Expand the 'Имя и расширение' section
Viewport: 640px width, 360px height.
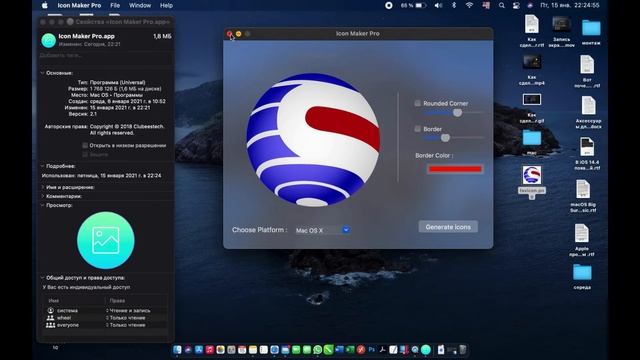(x=42, y=187)
